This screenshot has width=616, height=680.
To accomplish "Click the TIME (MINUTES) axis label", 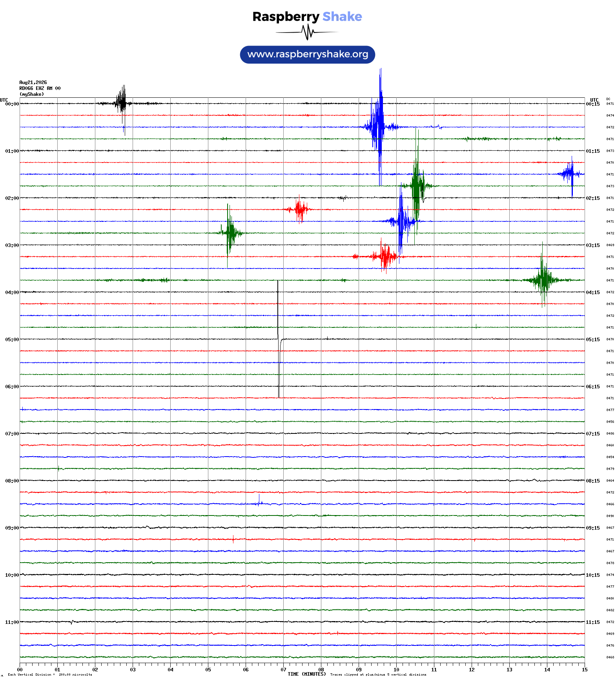I will pyautogui.click(x=307, y=674).
